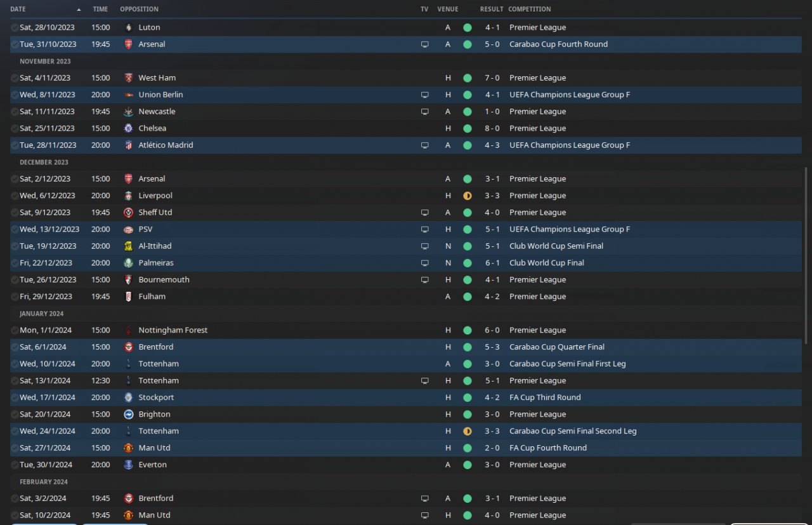Click the Date column sort arrow
The width and height of the screenshot is (812, 525).
[79, 10]
